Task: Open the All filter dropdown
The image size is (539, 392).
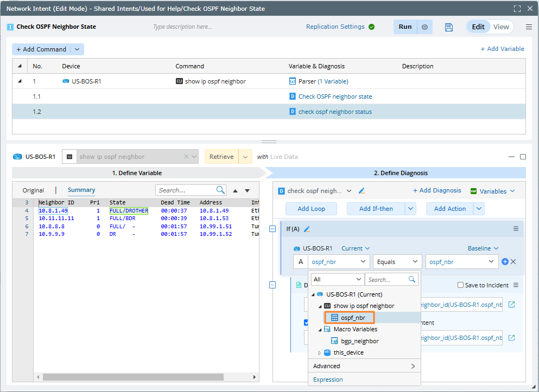Action: pos(337,280)
